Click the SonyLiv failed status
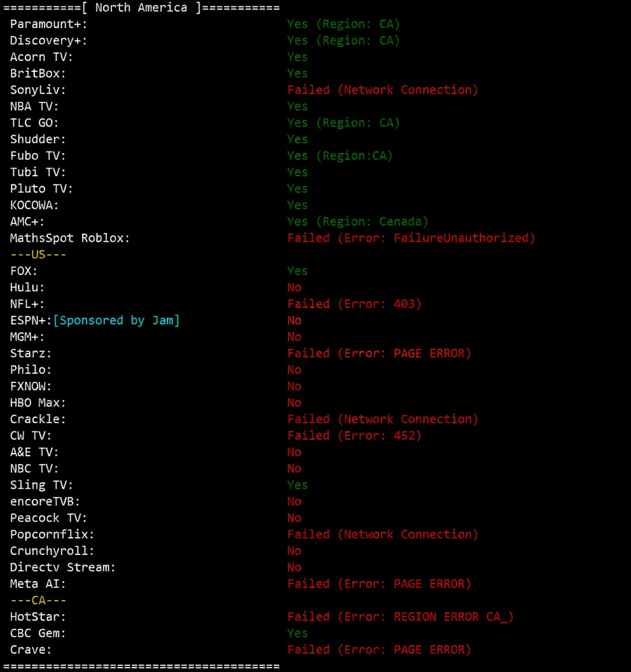Viewport: 631px width, 672px height. pyautogui.click(x=382, y=90)
